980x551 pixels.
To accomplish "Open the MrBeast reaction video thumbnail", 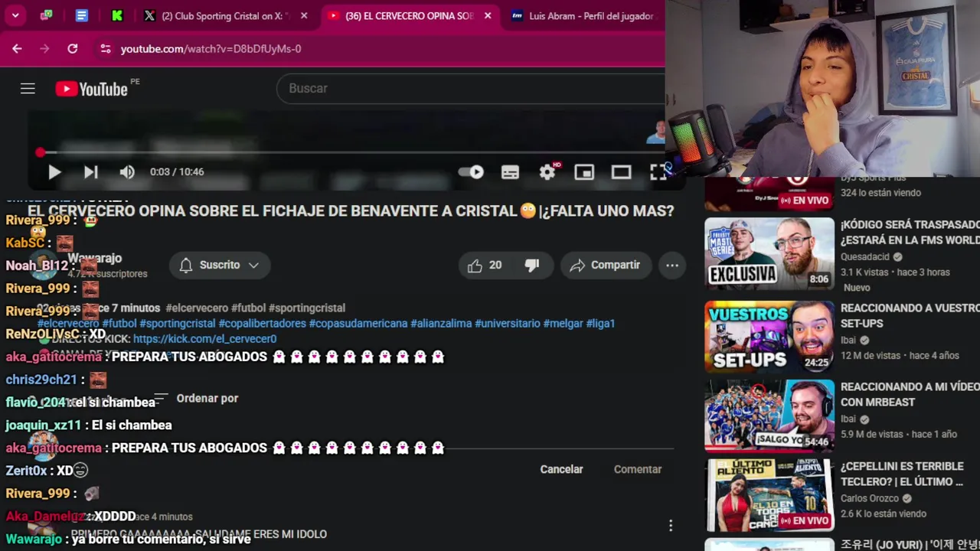I will [769, 416].
